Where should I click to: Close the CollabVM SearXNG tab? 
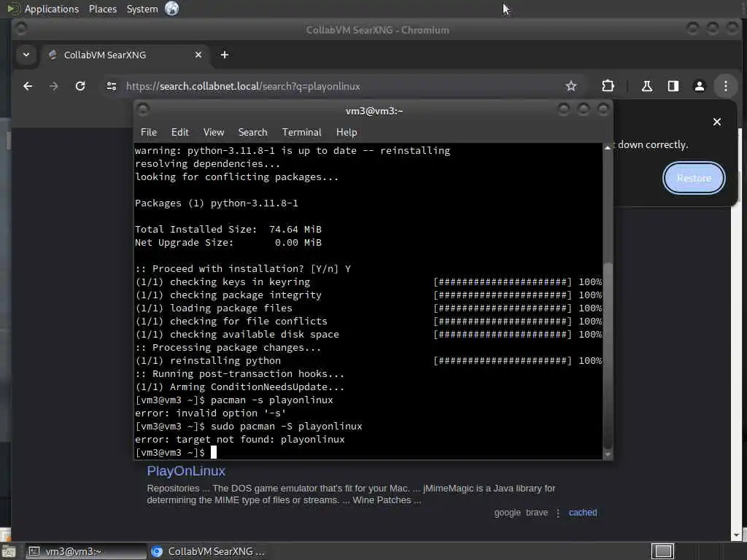[x=198, y=55]
